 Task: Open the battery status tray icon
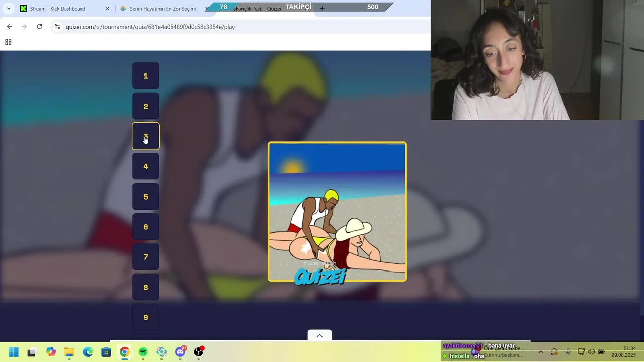coord(601,352)
